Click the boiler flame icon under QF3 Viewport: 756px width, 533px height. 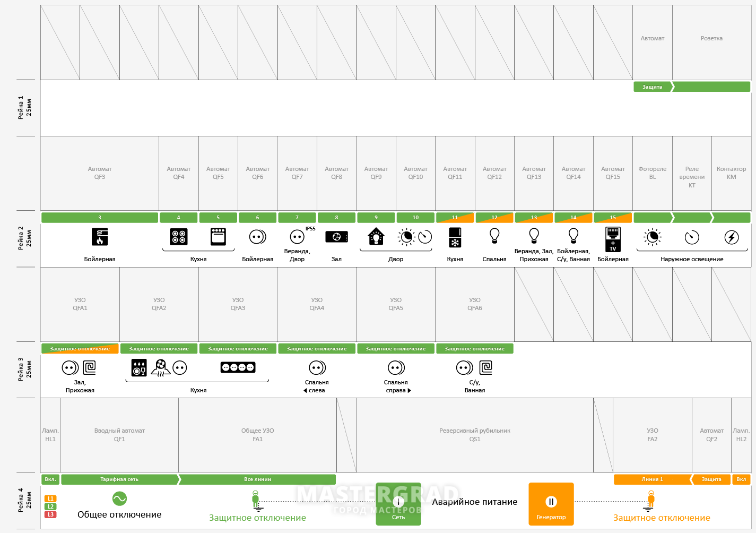[100, 237]
